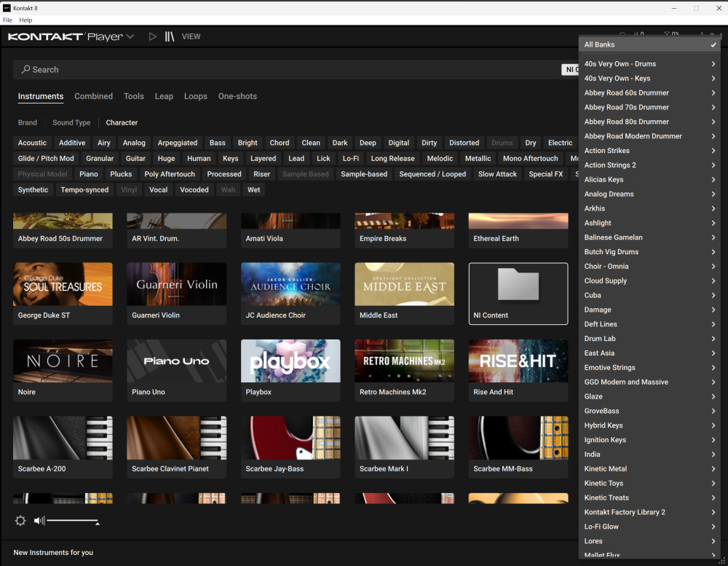Select the Character filter category

click(x=122, y=122)
